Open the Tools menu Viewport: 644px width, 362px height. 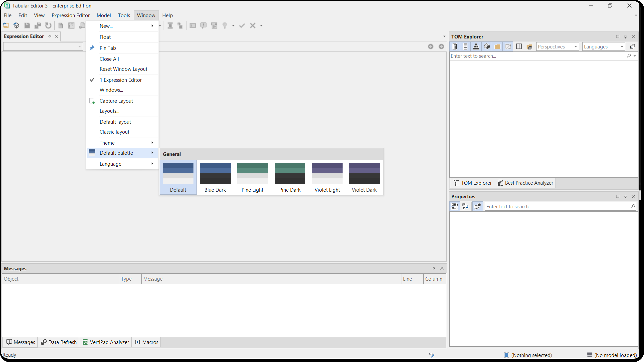(x=124, y=15)
